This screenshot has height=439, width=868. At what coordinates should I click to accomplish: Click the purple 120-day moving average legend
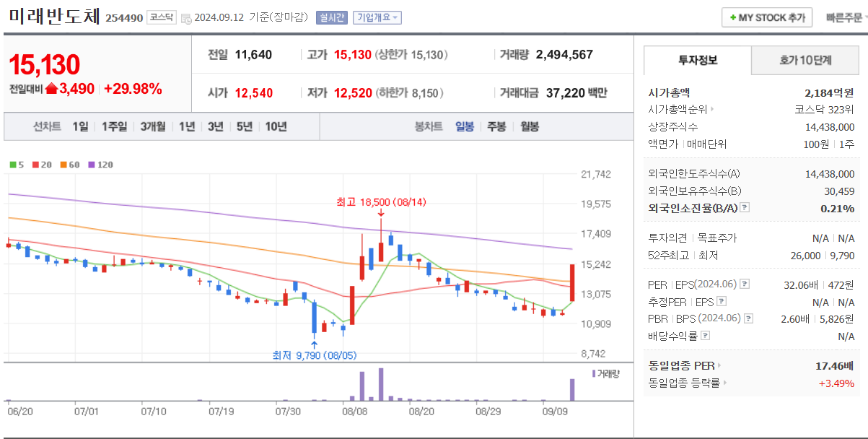coord(100,165)
